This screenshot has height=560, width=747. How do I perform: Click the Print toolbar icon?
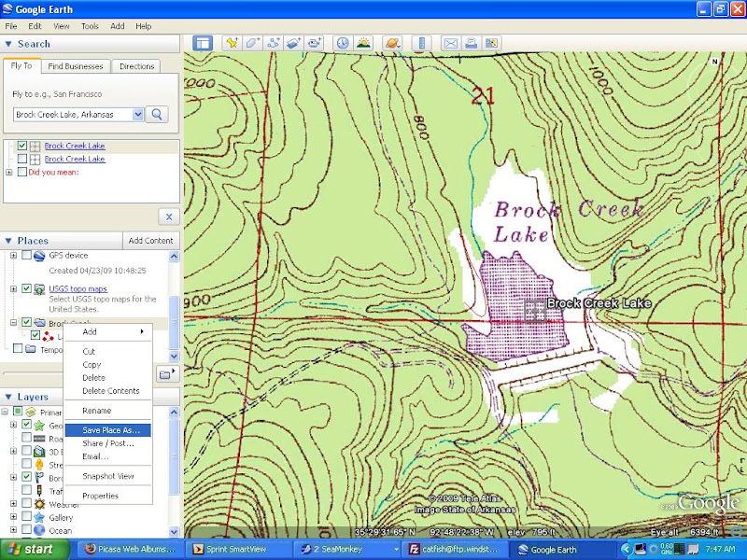click(471, 43)
